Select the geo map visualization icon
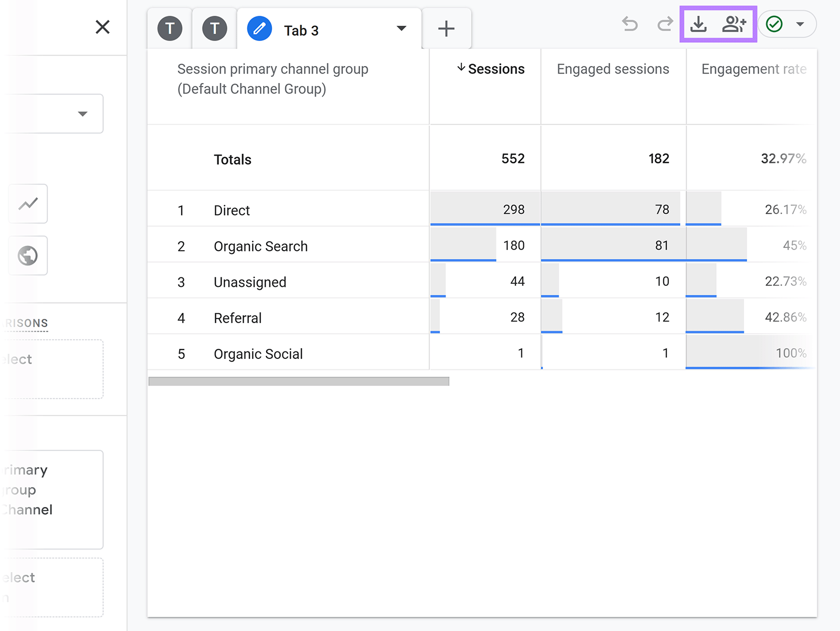840x631 pixels. coord(28,256)
